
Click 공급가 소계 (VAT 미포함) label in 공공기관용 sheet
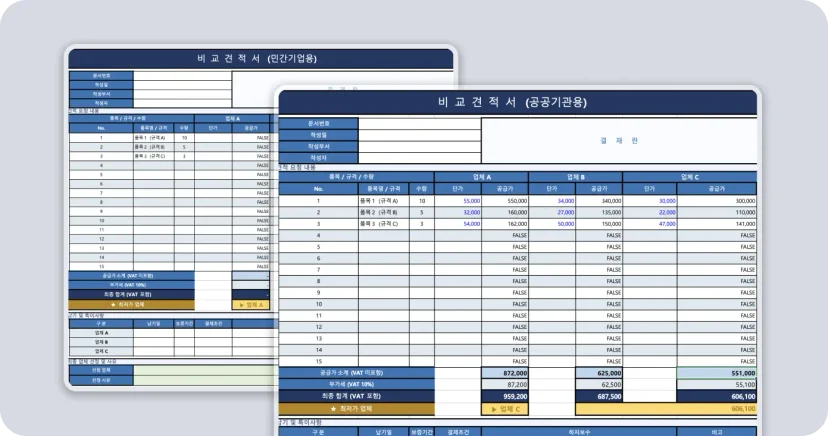tap(356, 373)
